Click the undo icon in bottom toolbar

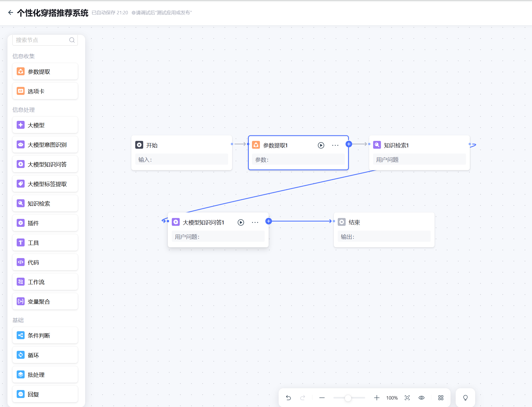click(288, 398)
